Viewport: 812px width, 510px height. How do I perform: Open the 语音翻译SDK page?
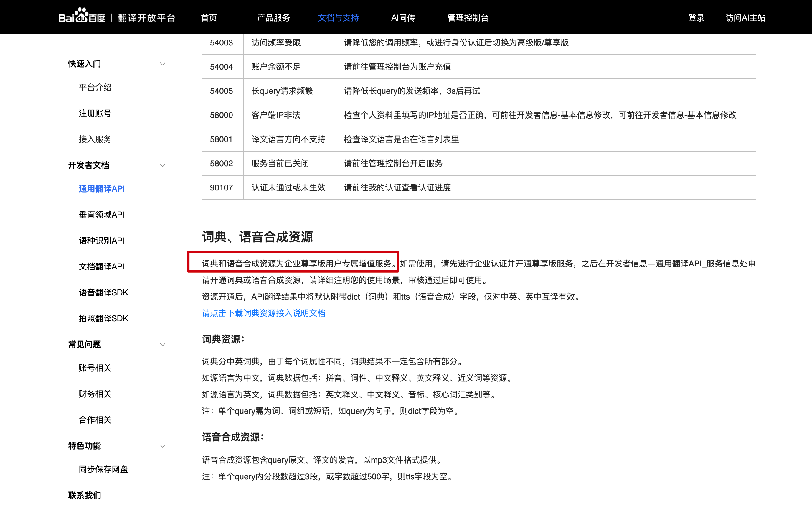point(103,292)
